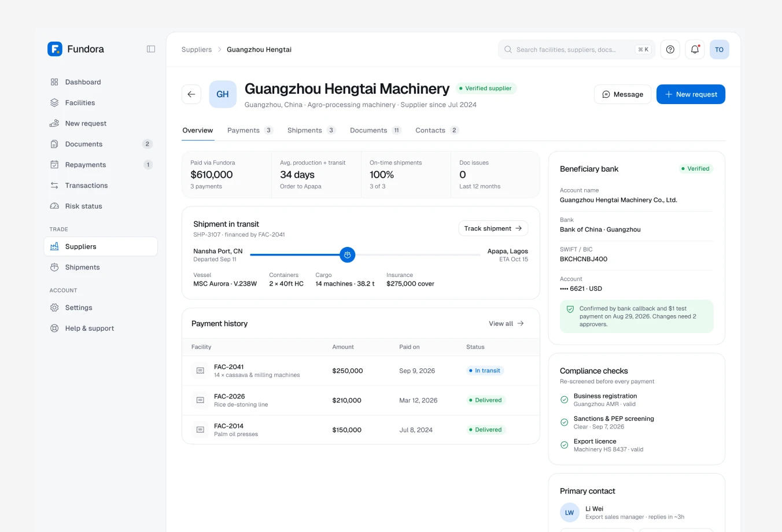
Task: Open notifications bell icon
Action: tap(695, 50)
